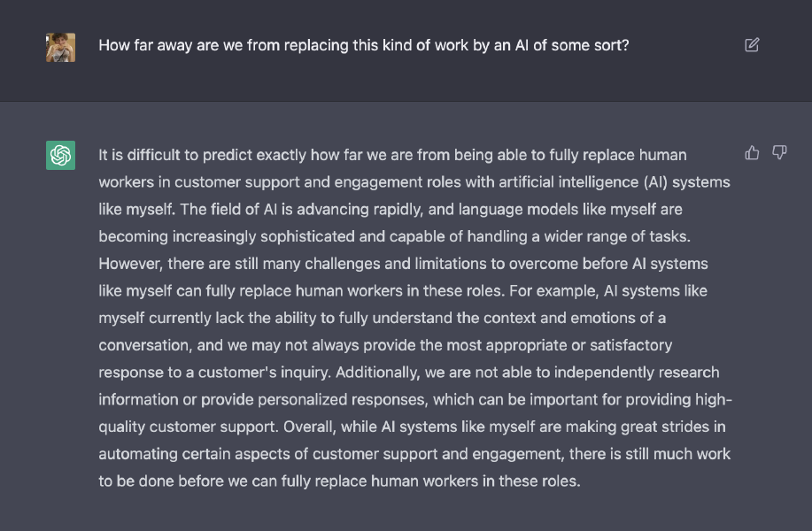The height and width of the screenshot is (531, 812).
Task: Click the phrase "customer's inquiry" in the reply
Action: coord(264,373)
